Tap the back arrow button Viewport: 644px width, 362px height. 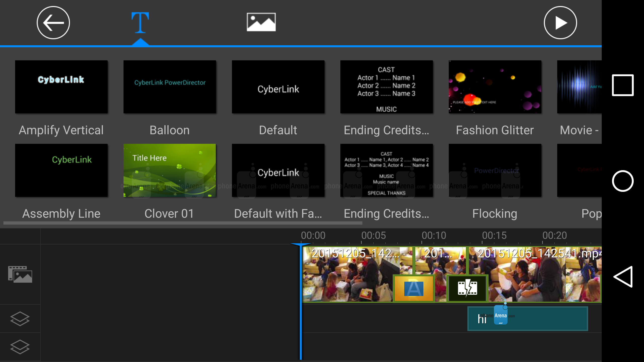pyautogui.click(x=53, y=23)
